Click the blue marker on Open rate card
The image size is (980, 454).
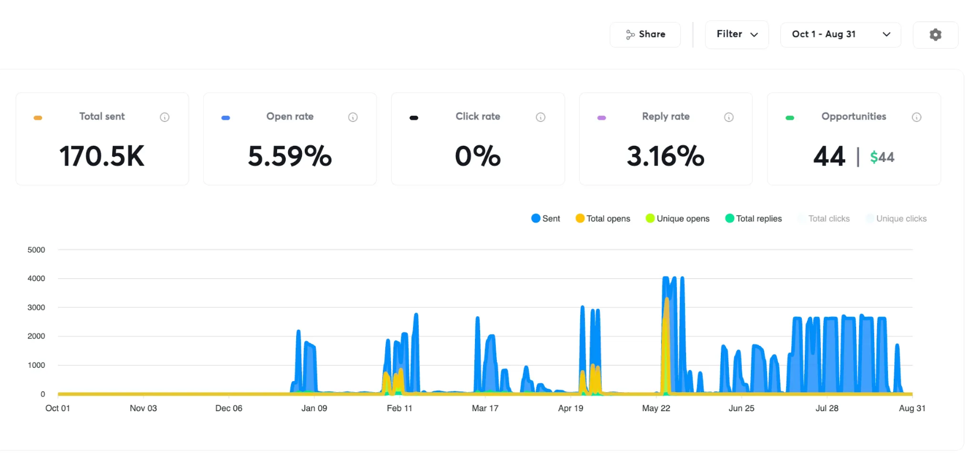(x=226, y=118)
